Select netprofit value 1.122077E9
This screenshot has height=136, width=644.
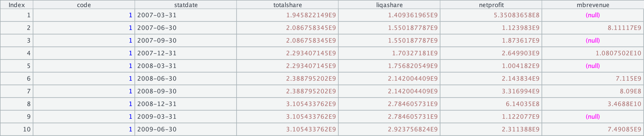coord(491,117)
